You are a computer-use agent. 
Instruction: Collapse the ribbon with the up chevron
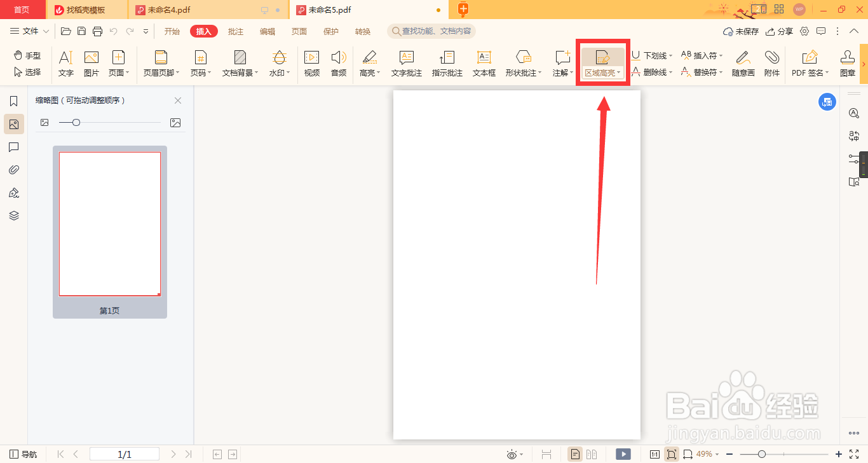pos(854,31)
